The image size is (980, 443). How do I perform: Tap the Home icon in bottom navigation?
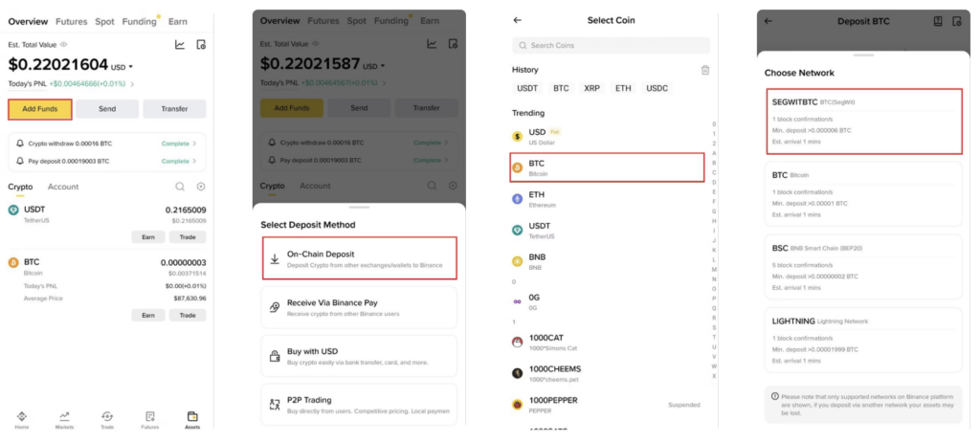pyautogui.click(x=21, y=419)
